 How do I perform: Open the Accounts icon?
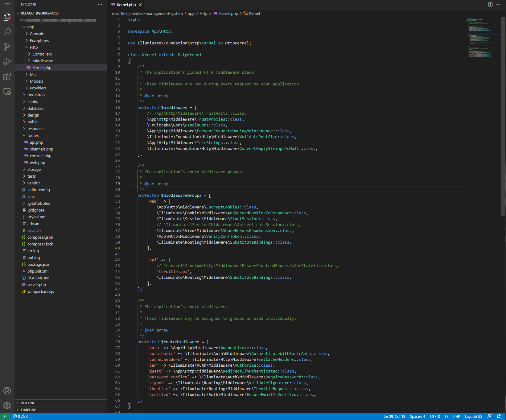coord(7,391)
